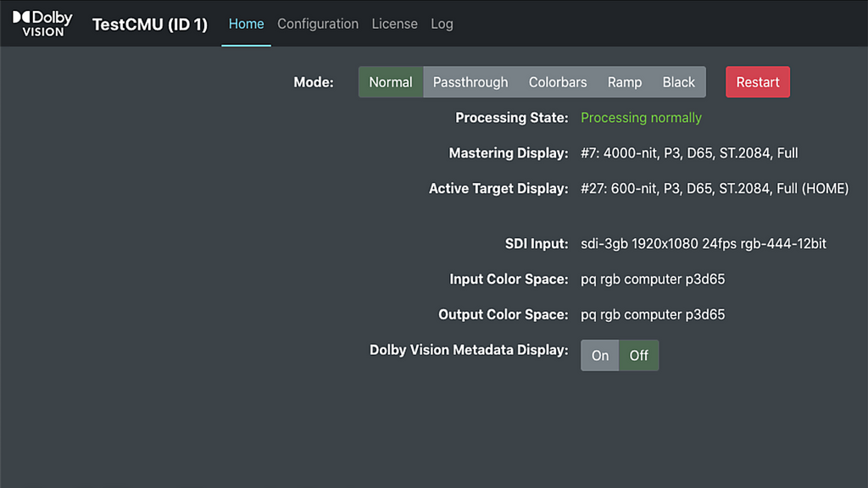Click the TestCMU (ID 1) title
This screenshot has height=488, width=868.
tap(150, 25)
